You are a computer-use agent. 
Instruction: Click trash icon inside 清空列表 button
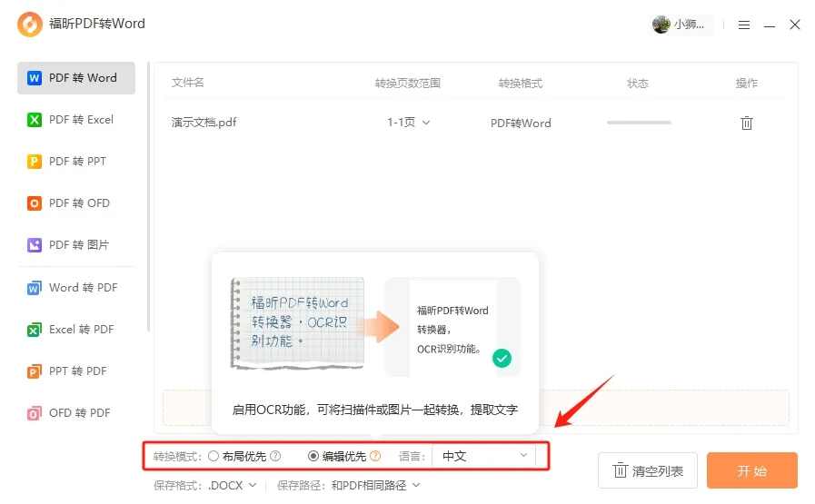click(620, 470)
